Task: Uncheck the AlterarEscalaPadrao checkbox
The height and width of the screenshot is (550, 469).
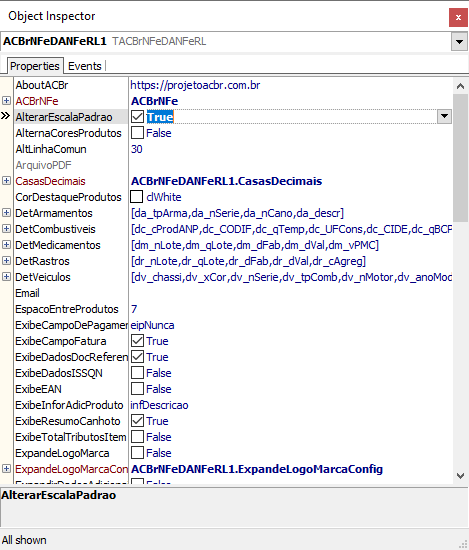Action: point(137,117)
